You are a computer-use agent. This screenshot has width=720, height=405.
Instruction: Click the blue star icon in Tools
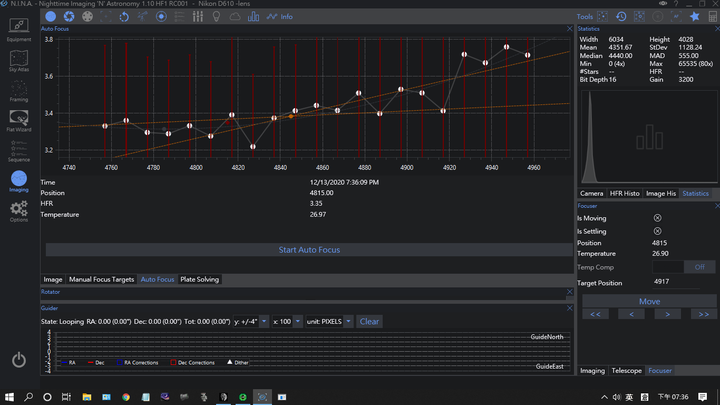click(696, 17)
